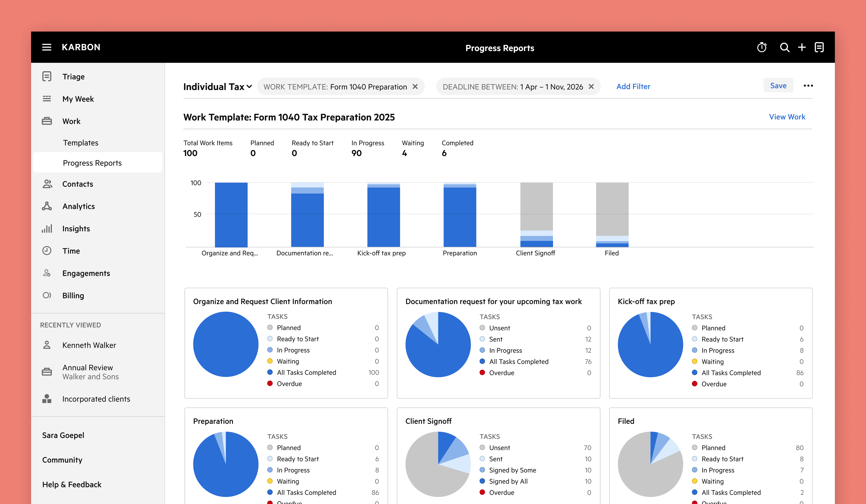Select Progress Reports menu item
Viewport: 866px width, 504px height.
coord(92,163)
